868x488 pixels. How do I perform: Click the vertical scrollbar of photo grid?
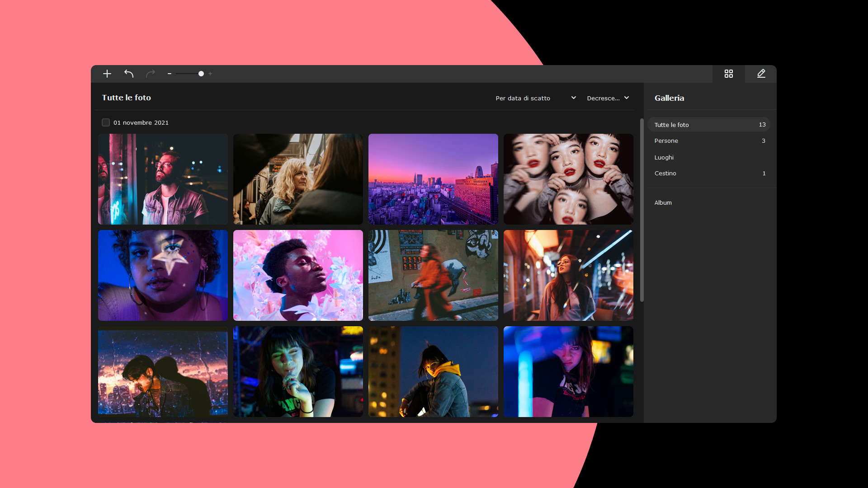coord(642,210)
